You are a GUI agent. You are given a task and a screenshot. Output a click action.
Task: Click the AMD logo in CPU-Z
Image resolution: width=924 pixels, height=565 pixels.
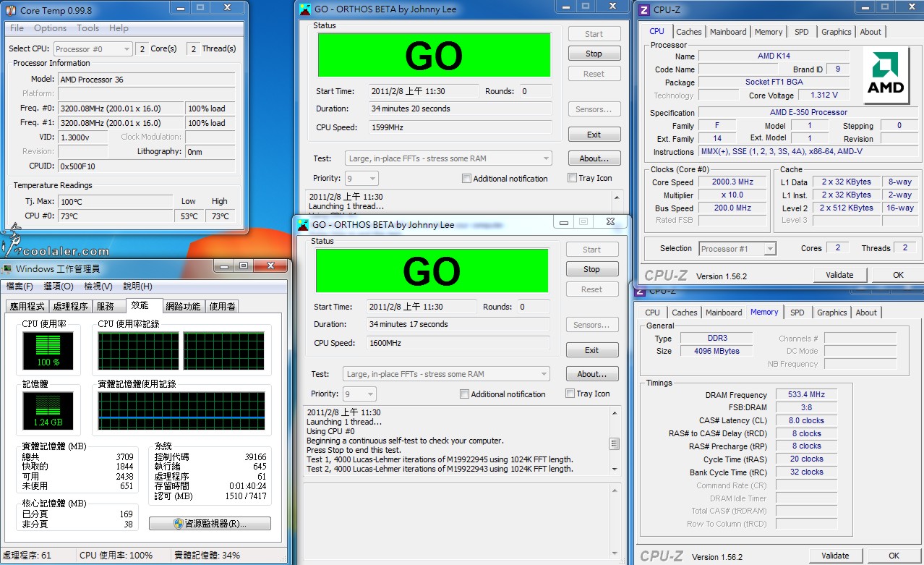point(887,76)
